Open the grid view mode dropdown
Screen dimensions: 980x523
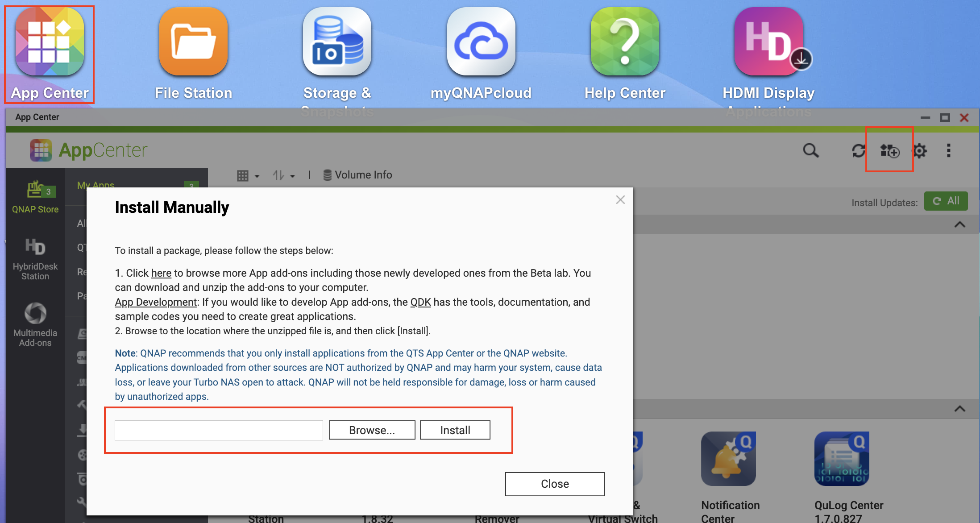click(x=248, y=175)
